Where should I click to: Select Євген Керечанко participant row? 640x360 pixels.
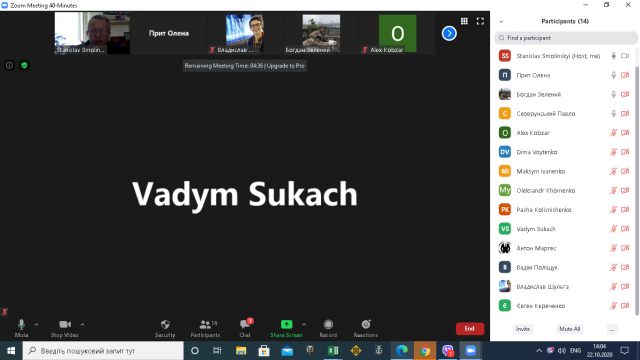pos(564,306)
